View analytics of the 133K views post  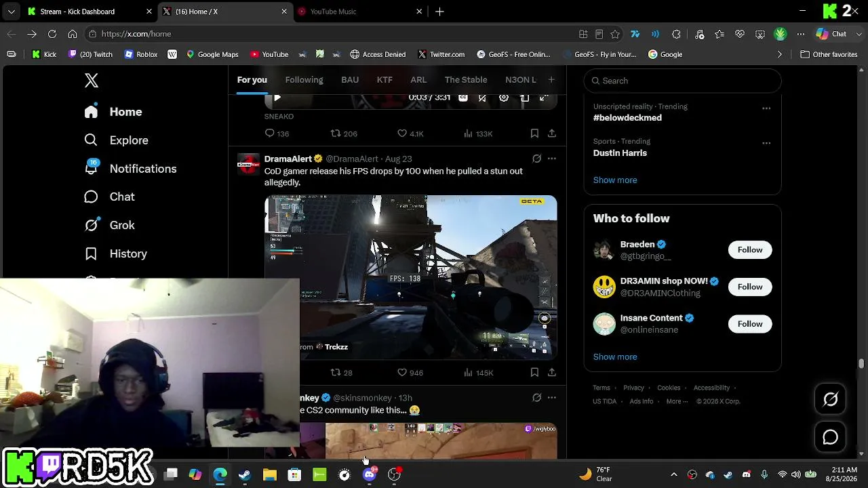coord(477,134)
